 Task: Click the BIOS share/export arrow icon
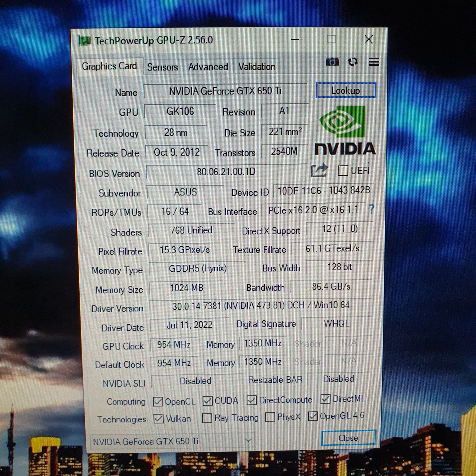tap(319, 171)
